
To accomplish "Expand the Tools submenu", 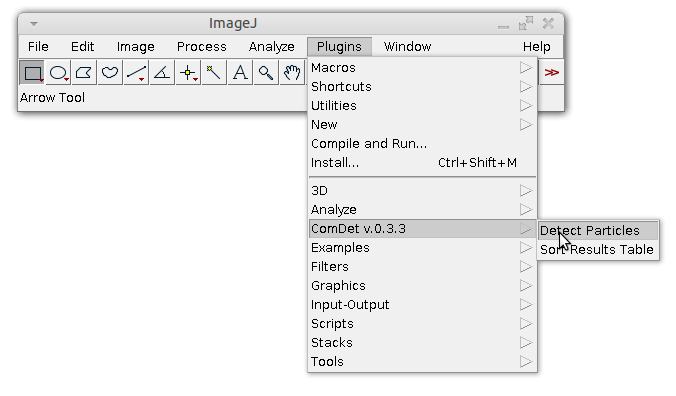I will pyautogui.click(x=422, y=361).
